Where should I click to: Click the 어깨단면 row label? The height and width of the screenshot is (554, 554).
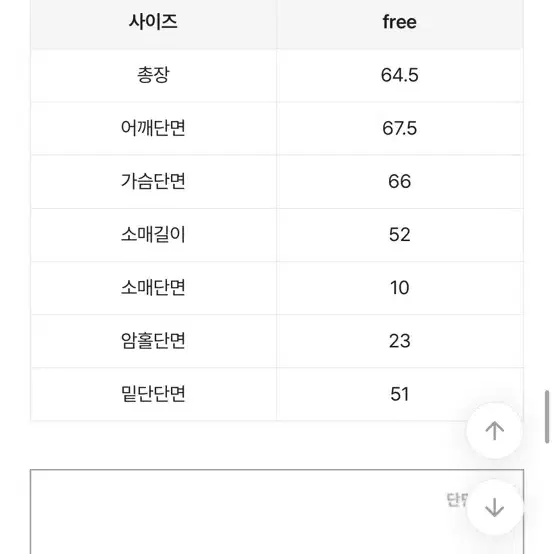[x=153, y=128]
